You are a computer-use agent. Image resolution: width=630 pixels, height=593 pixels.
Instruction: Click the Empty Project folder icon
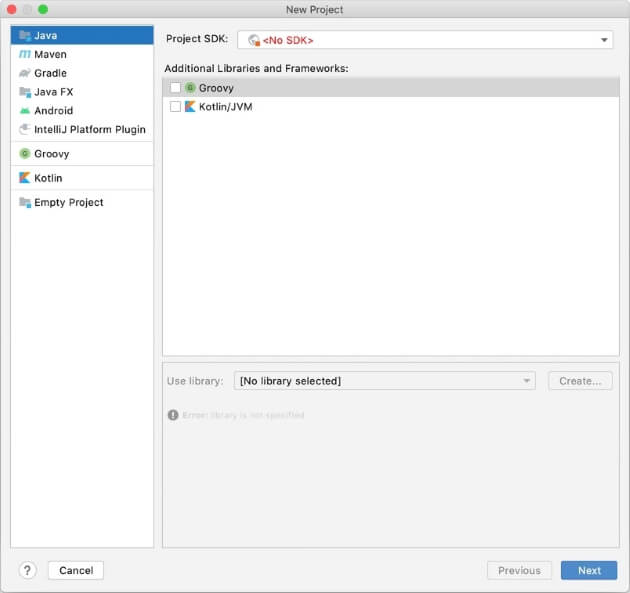25,203
